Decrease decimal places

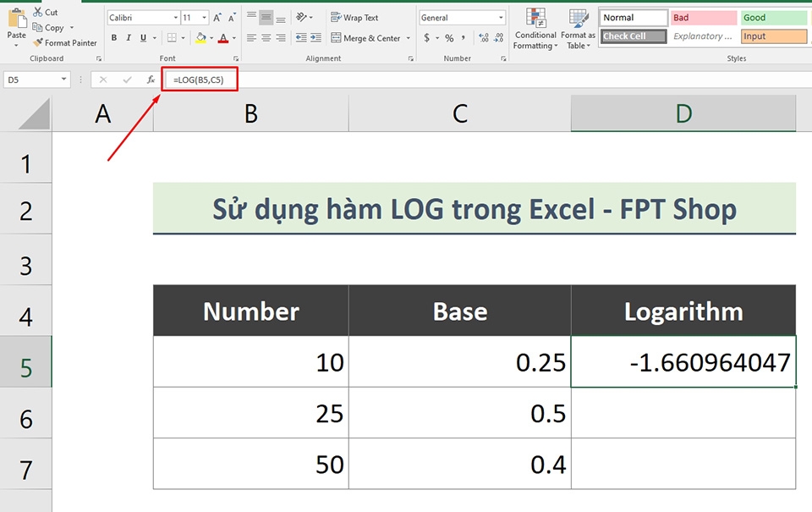pyautogui.click(x=499, y=38)
